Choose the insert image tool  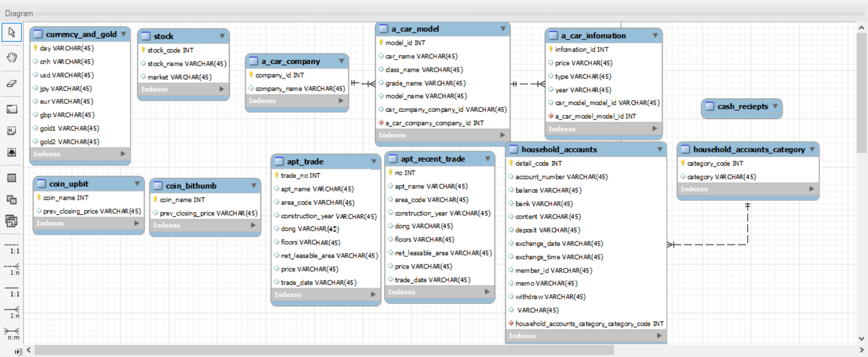(12, 152)
